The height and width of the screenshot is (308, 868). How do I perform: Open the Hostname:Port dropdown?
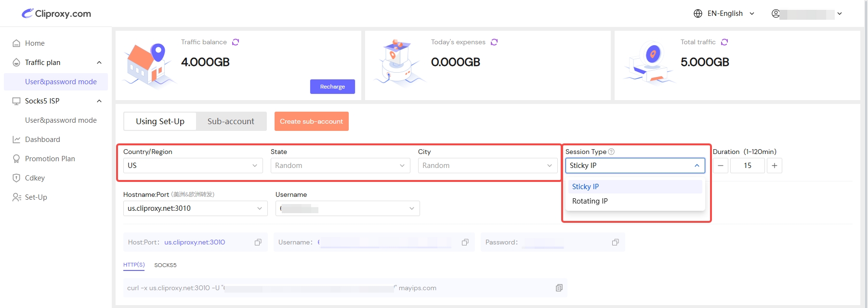pyautogui.click(x=195, y=208)
